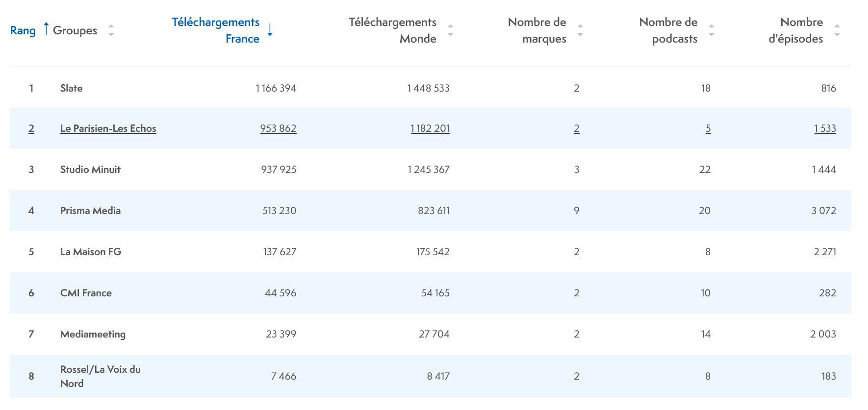Click the sort arrows beside Groupes
The height and width of the screenshot is (410, 868).
[111, 30]
